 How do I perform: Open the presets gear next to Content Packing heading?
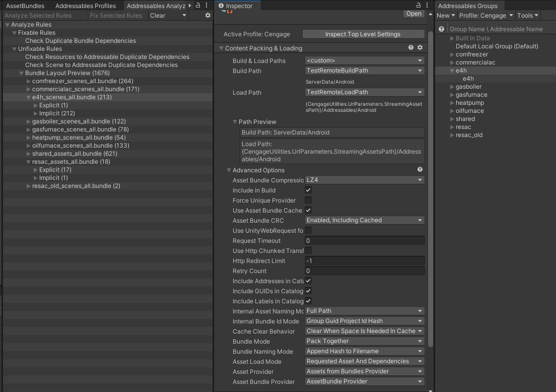coord(420,47)
